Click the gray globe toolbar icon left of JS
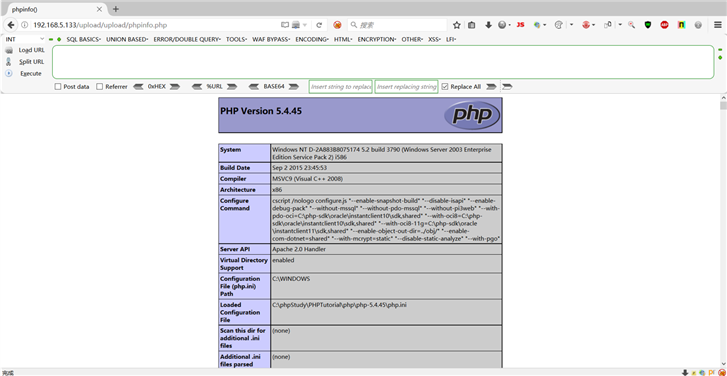 [x=503, y=25]
